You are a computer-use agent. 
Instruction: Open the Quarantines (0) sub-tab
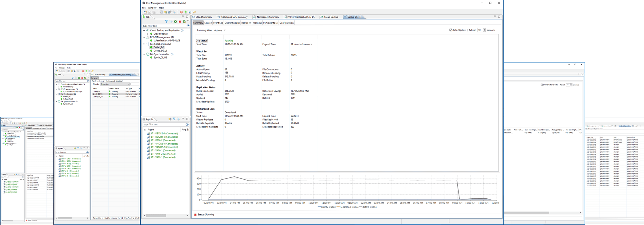pos(232,23)
